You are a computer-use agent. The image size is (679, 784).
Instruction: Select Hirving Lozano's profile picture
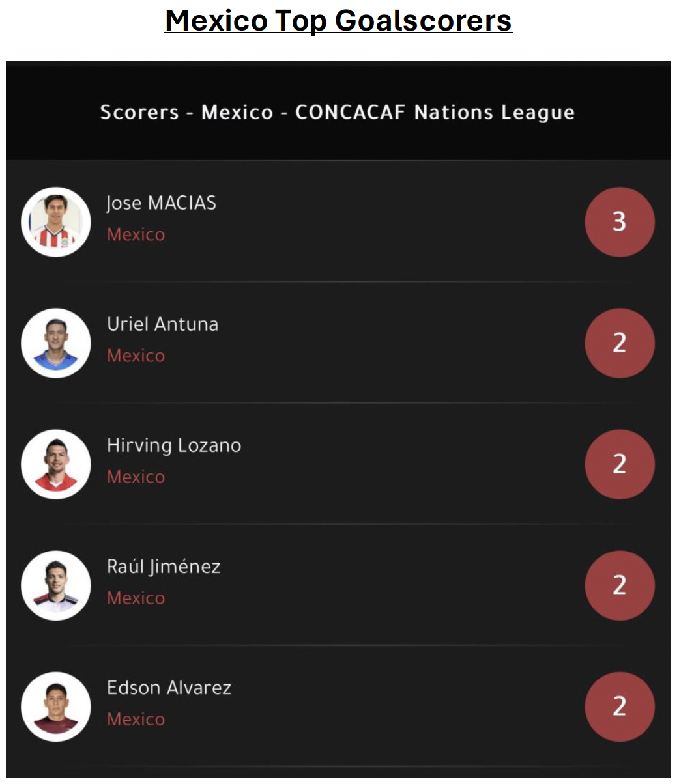pos(56,464)
